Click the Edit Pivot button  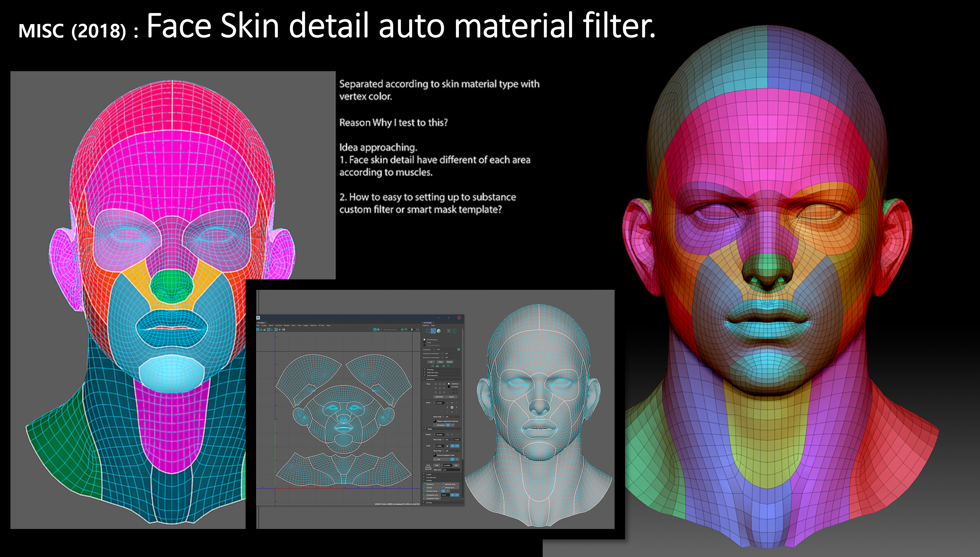pos(439,397)
